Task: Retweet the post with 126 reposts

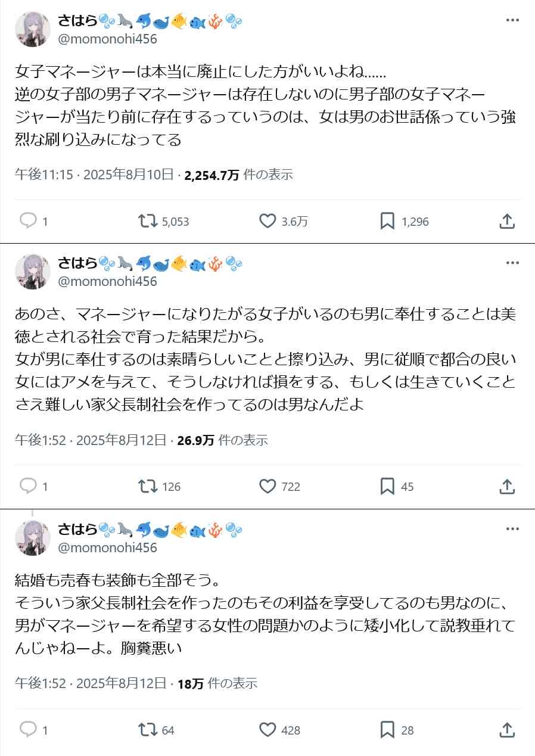Action: pos(145,486)
